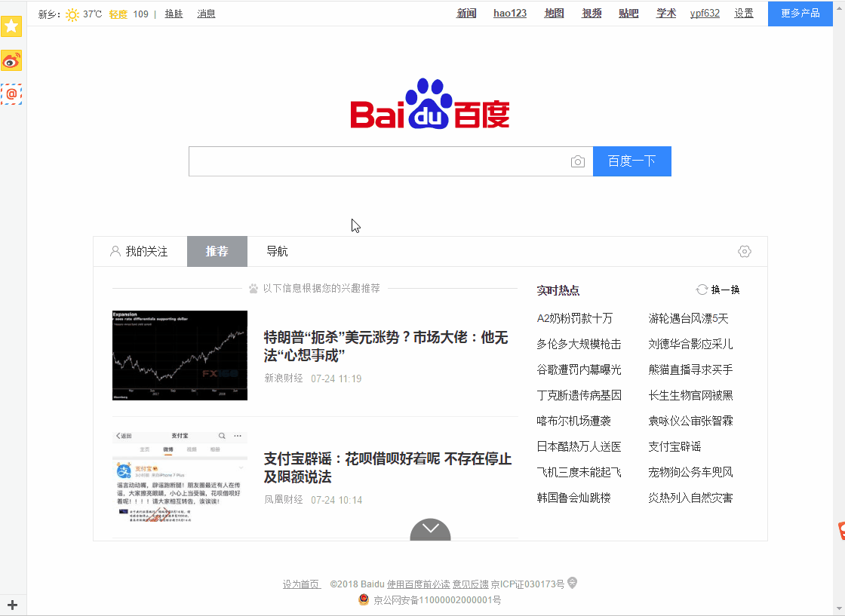
Task: Click 京公网安备11000002000001号 footer link
Action: click(x=437, y=600)
